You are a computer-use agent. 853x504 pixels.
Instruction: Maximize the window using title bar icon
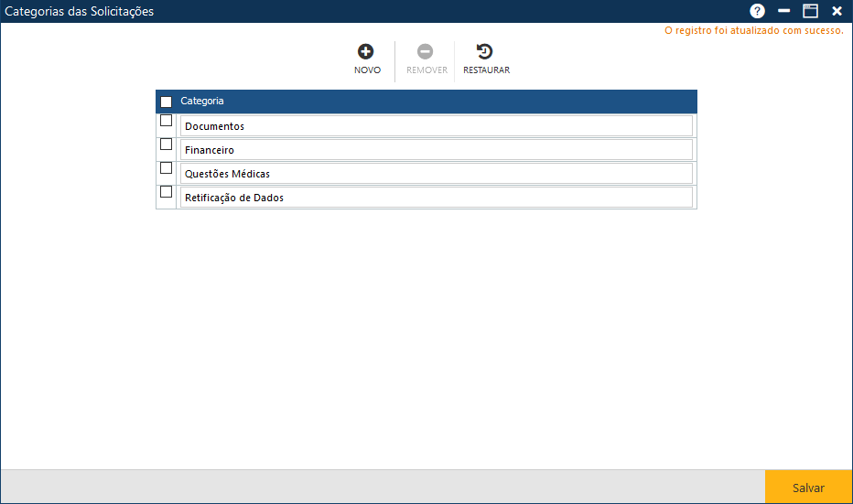click(810, 11)
